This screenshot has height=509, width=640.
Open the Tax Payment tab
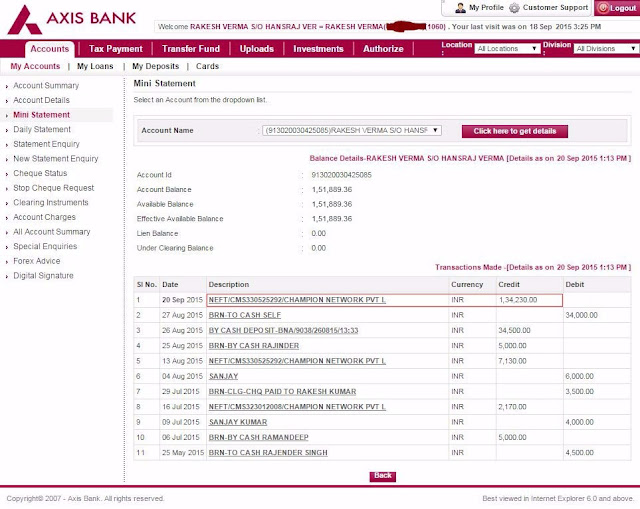(x=116, y=49)
